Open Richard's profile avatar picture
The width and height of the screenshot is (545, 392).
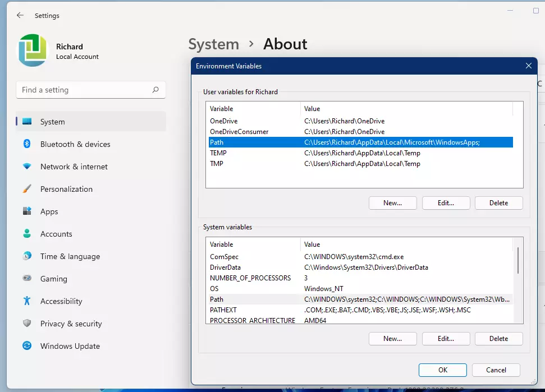(x=33, y=50)
